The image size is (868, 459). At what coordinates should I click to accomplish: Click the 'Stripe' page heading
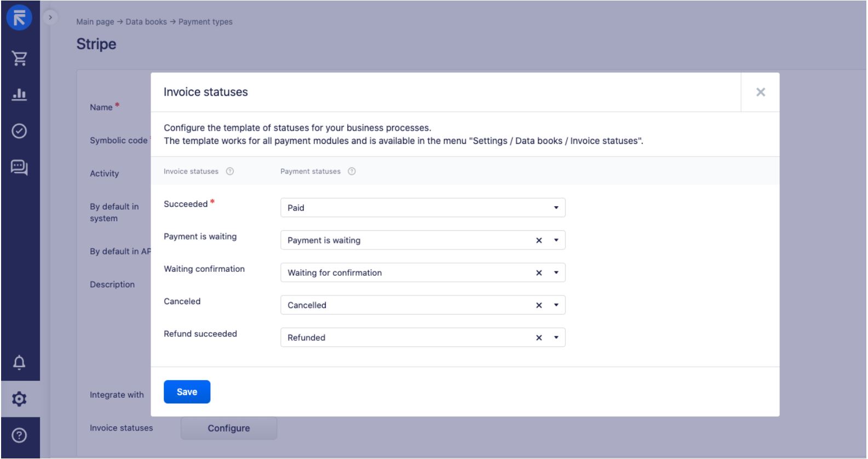[x=96, y=44]
